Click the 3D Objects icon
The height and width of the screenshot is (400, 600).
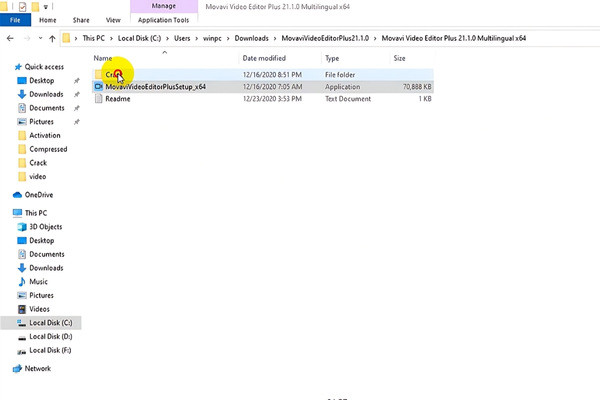[x=22, y=227]
